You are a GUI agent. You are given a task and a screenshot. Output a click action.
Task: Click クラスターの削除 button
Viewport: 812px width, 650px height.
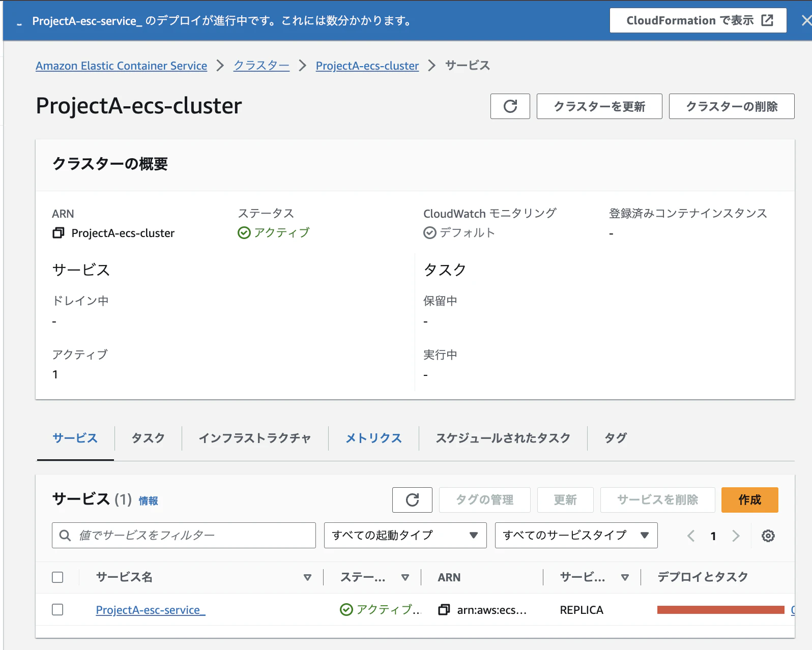732,106
